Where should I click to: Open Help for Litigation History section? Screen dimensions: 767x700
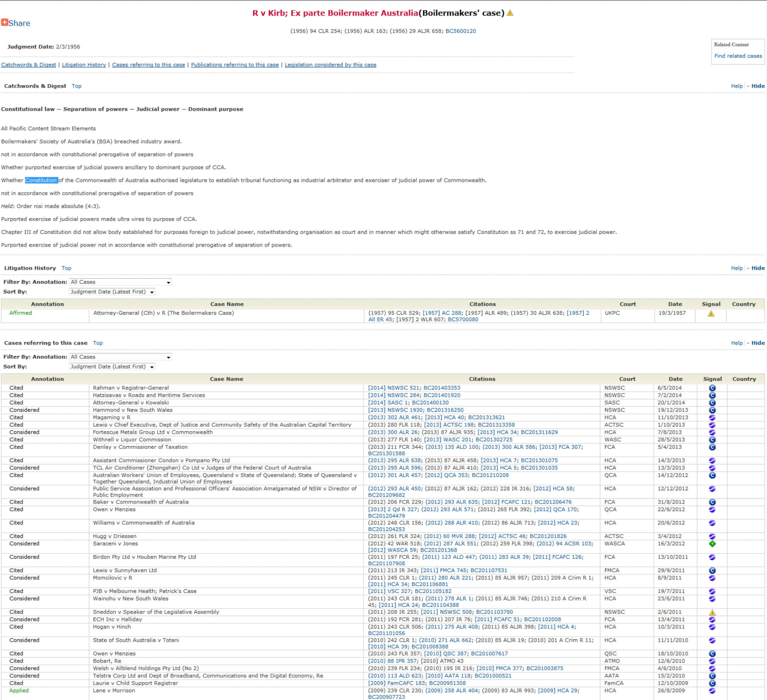click(x=737, y=268)
